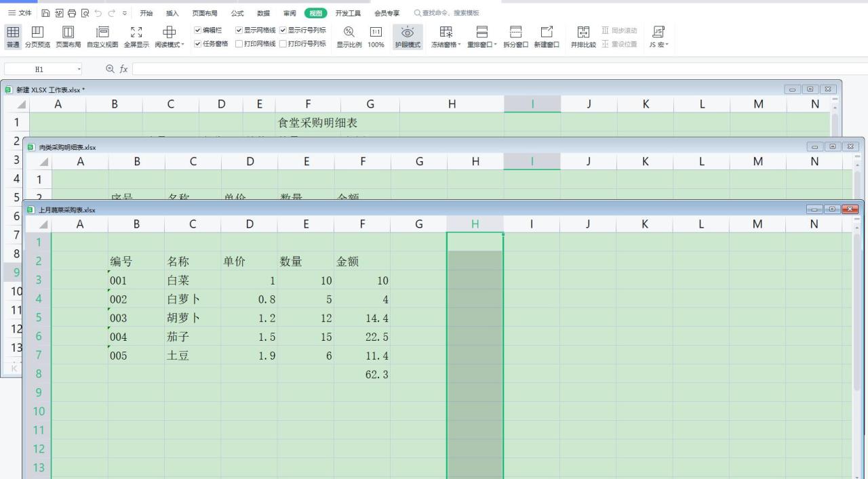This screenshot has height=479, width=868.
Task: Click cell 14.4 in 金额 column
Action: (x=362, y=318)
